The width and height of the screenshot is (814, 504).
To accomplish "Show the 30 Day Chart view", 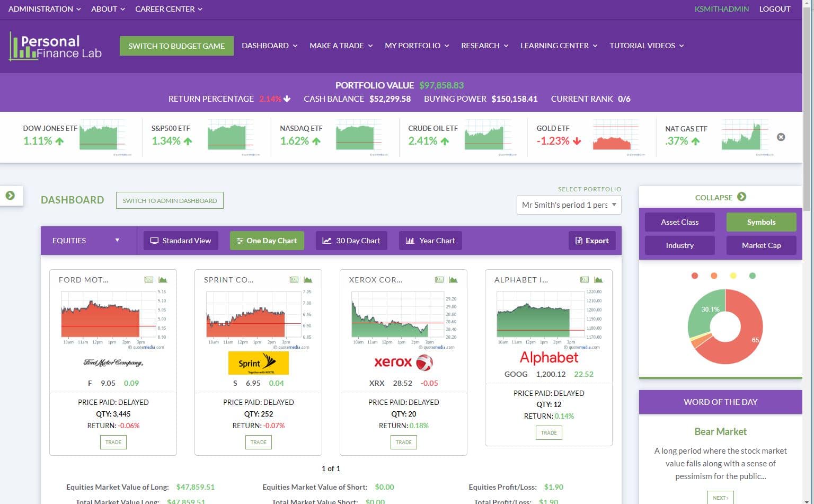I will [x=352, y=241].
